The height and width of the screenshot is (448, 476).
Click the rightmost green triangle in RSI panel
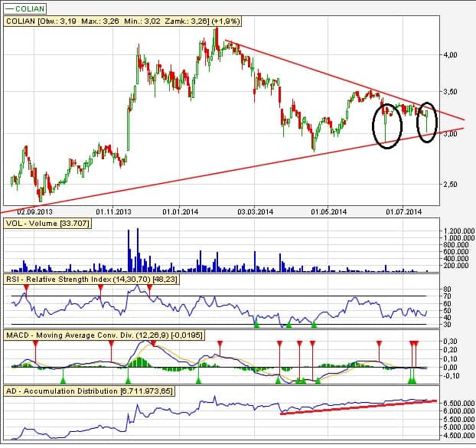(314, 325)
